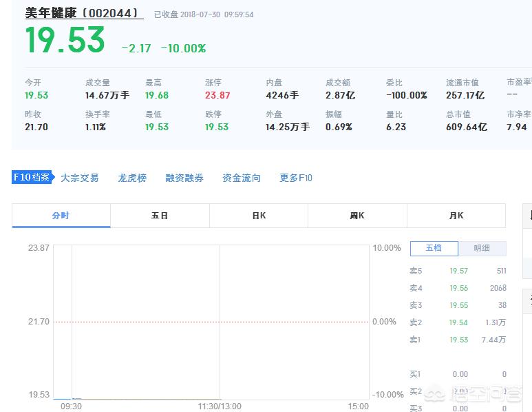This screenshot has width=532, height=412.
Task: Click the 21.70 dotted reference line on chart
Action: (x=211, y=322)
